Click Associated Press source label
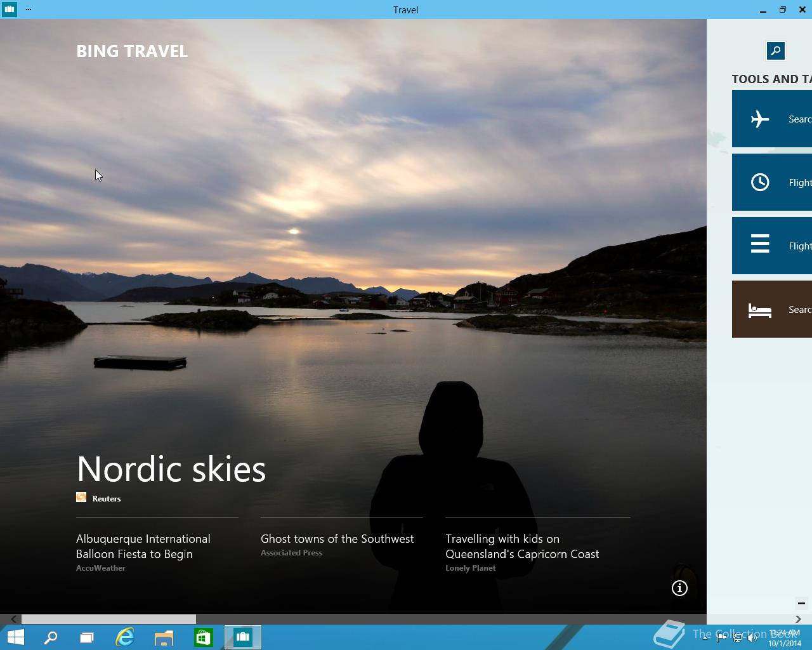Viewport: 812px width, 650px height. (291, 553)
